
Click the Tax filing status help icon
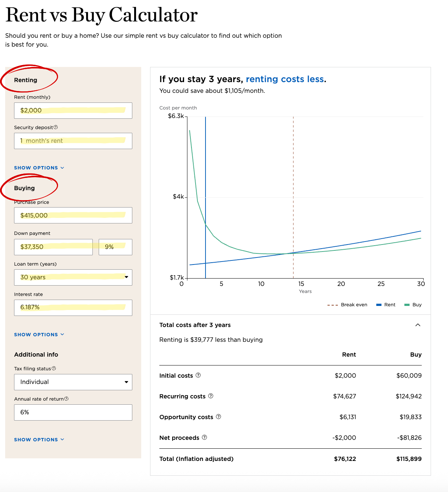pyautogui.click(x=54, y=368)
